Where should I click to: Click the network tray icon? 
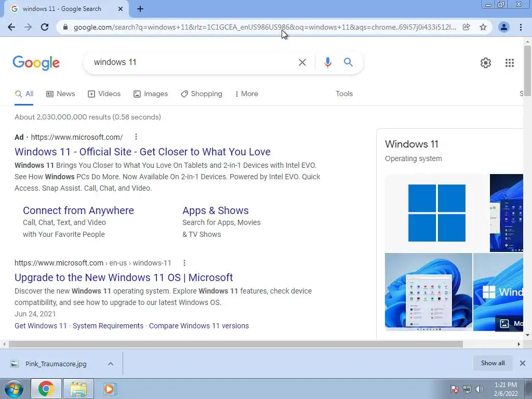[x=467, y=390]
